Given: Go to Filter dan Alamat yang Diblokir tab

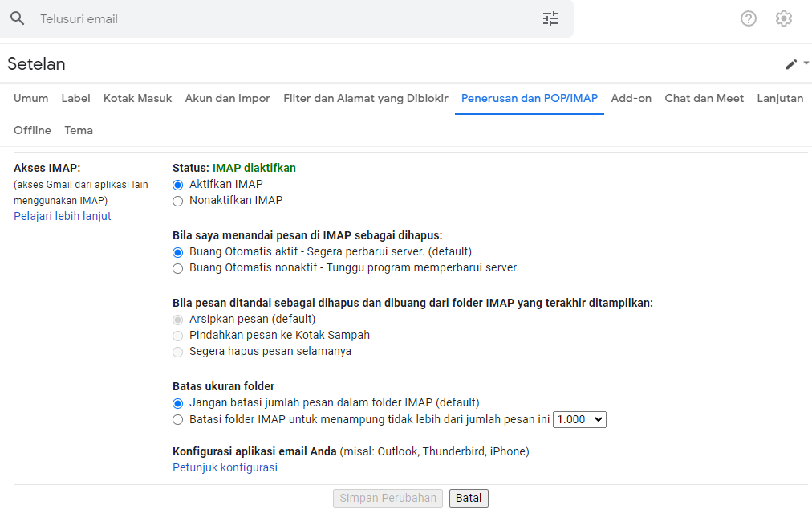Looking at the screenshot, I should (x=365, y=98).
